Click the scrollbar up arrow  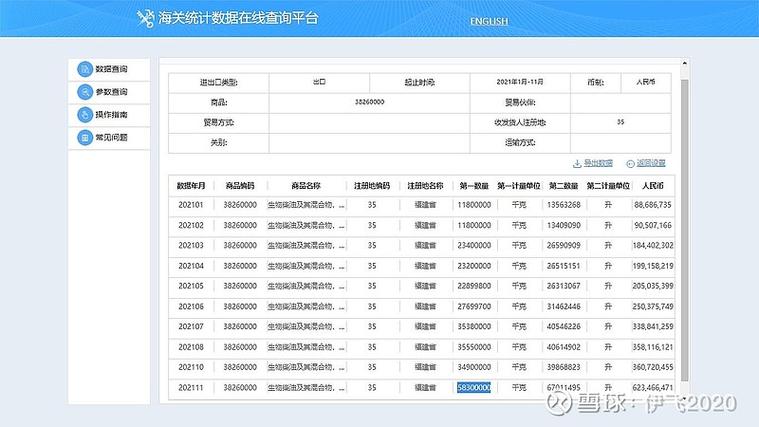pos(684,63)
